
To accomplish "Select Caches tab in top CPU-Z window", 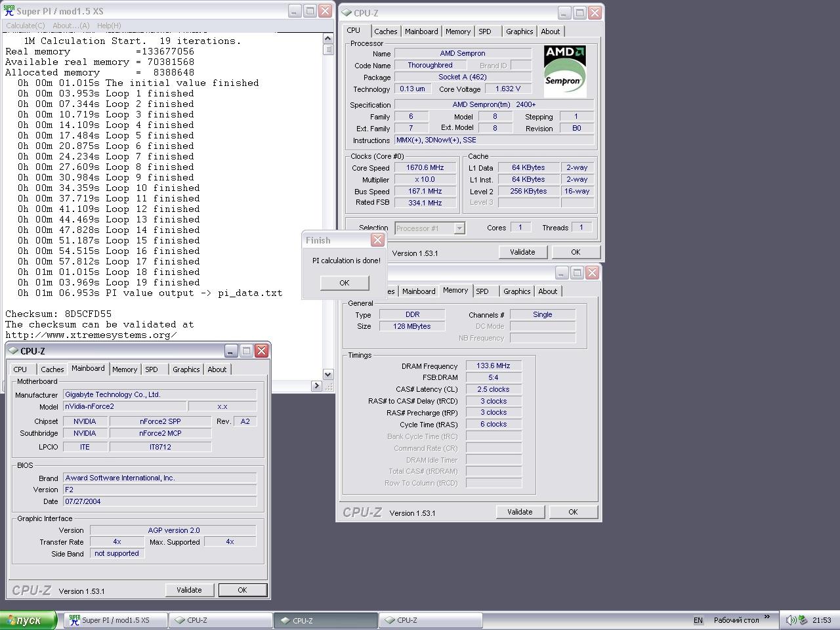I will 386,31.
